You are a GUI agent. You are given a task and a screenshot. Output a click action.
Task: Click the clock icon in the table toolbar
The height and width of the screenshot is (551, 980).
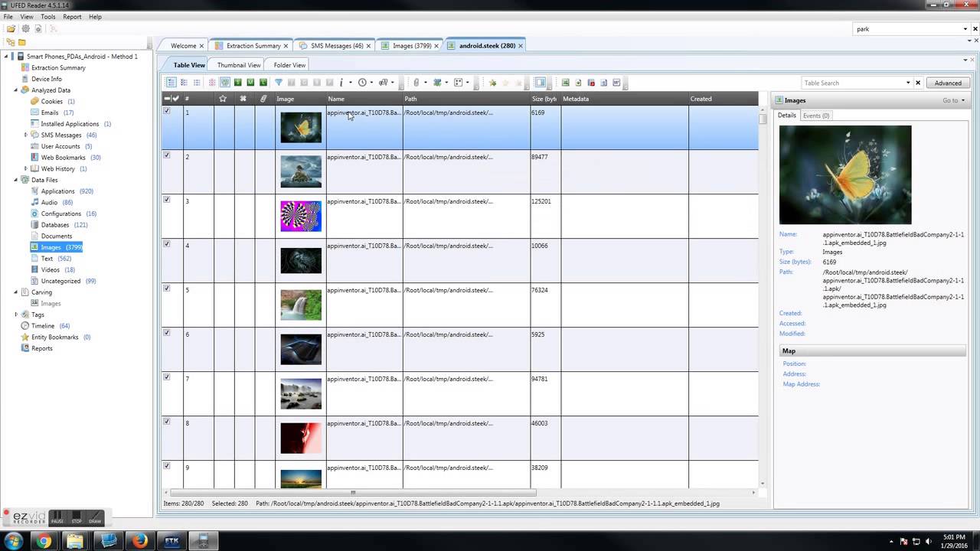click(362, 83)
